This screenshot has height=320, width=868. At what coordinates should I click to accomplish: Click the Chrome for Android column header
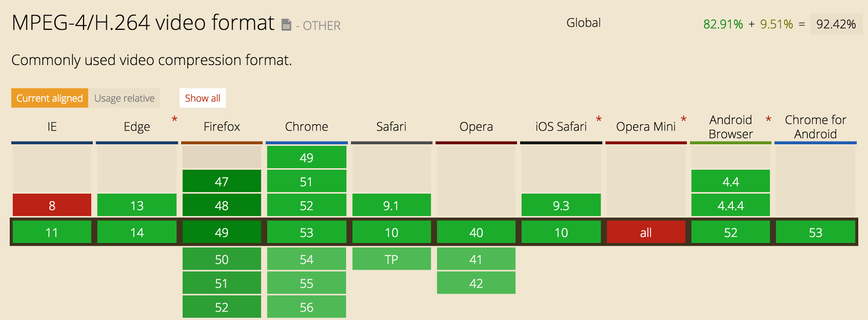(815, 127)
